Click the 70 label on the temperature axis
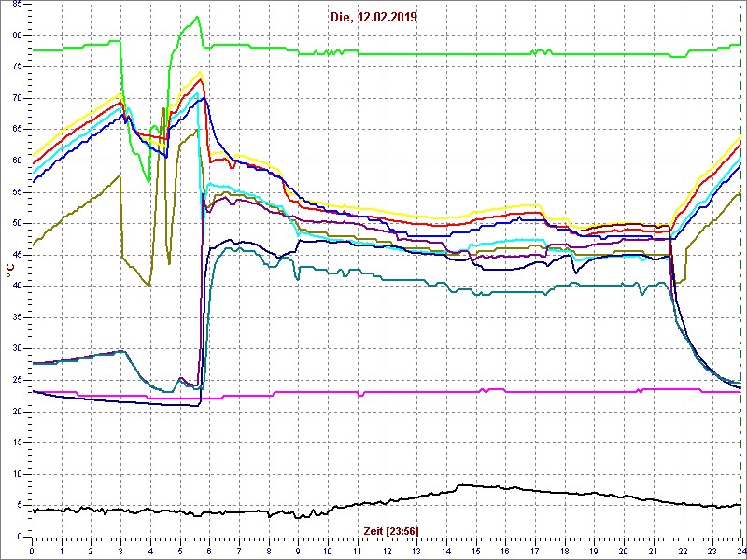The image size is (747, 560). click(16, 99)
